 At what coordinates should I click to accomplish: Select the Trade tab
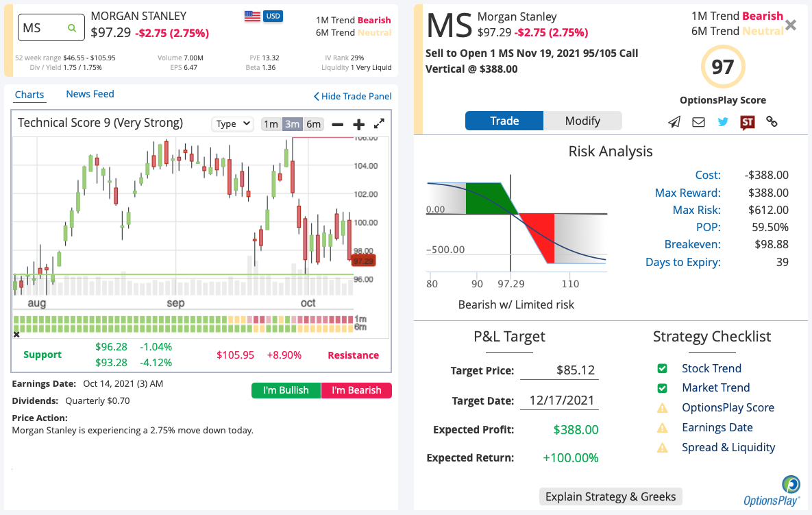click(x=504, y=121)
